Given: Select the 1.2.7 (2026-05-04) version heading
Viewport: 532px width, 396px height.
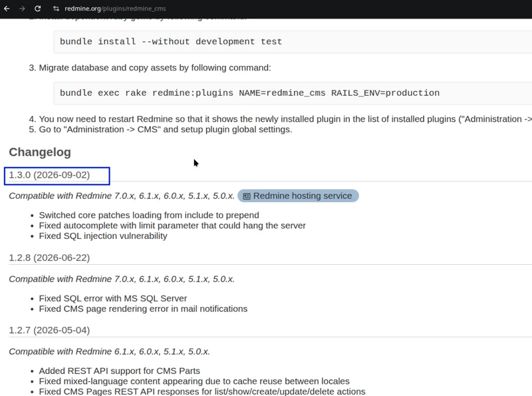Looking at the screenshot, I should [49, 330].
